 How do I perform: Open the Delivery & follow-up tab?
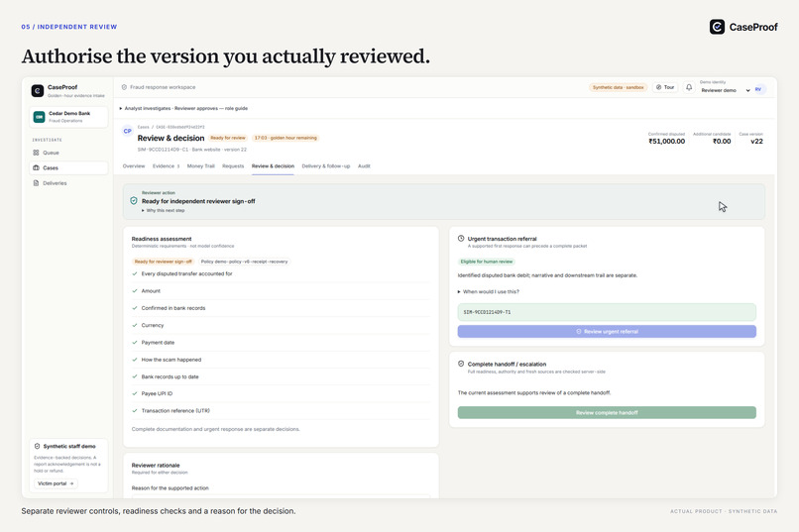(325, 166)
